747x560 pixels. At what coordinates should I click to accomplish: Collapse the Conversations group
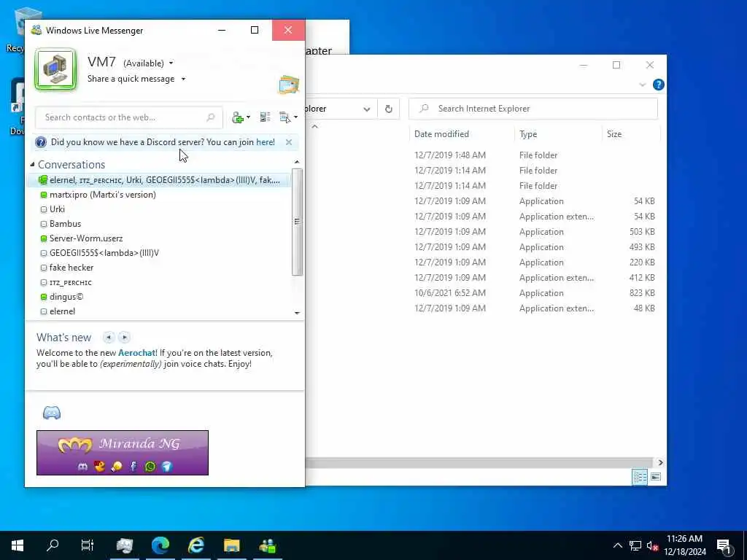click(x=32, y=165)
